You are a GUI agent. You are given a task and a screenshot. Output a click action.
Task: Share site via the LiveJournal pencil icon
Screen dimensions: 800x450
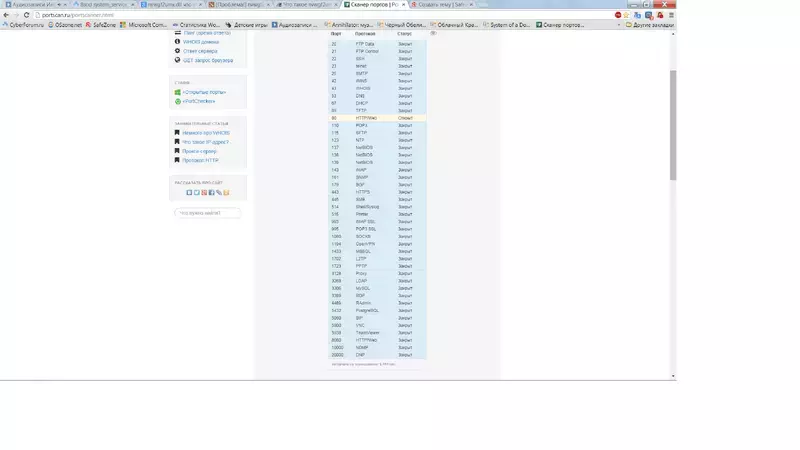[x=219, y=192]
